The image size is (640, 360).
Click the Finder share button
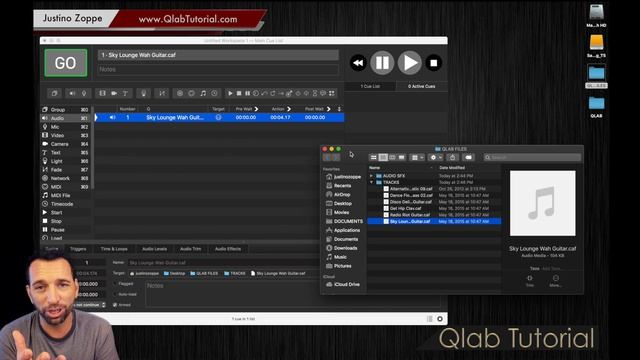click(x=452, y=157)
